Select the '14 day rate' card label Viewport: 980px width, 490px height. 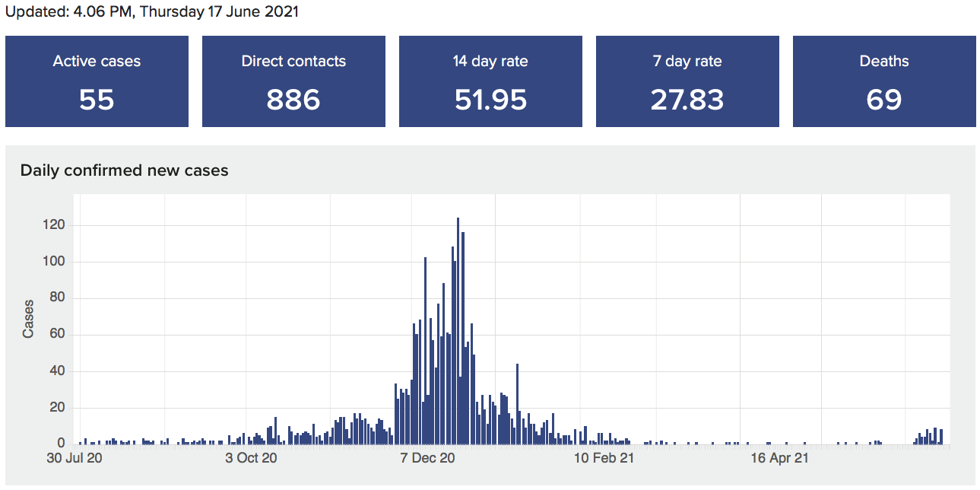pos(490,62)
